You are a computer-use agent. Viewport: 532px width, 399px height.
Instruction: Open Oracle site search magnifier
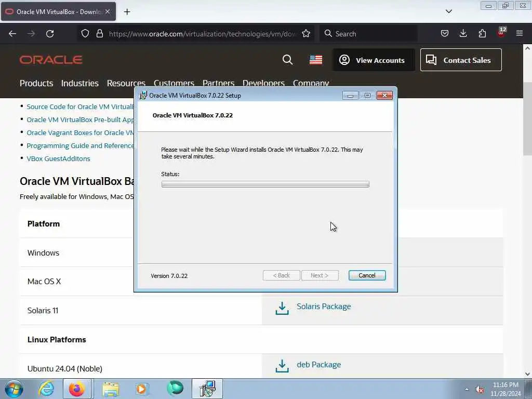(x=287, y=60)
